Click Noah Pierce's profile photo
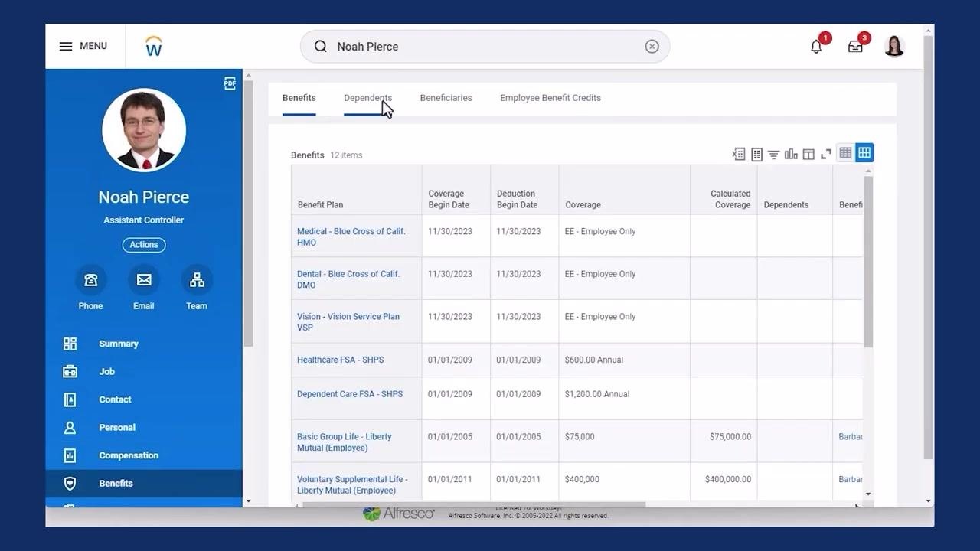Image resolution: width=980 pixels, height=551 pixels. point(144,130)
